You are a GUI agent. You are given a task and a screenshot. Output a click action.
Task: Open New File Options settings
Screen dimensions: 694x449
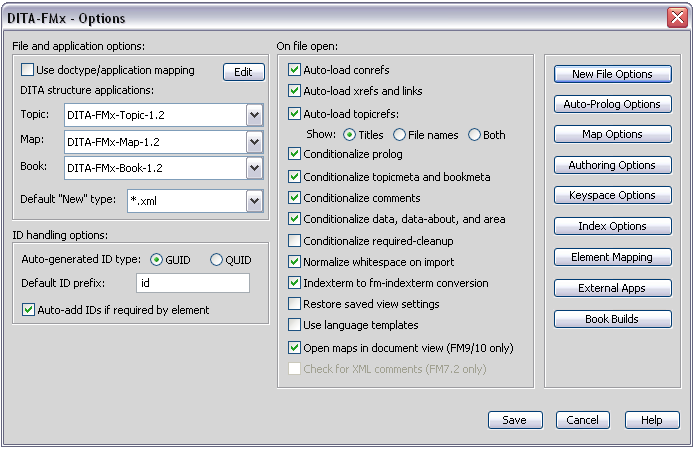[x=612, y=74]
